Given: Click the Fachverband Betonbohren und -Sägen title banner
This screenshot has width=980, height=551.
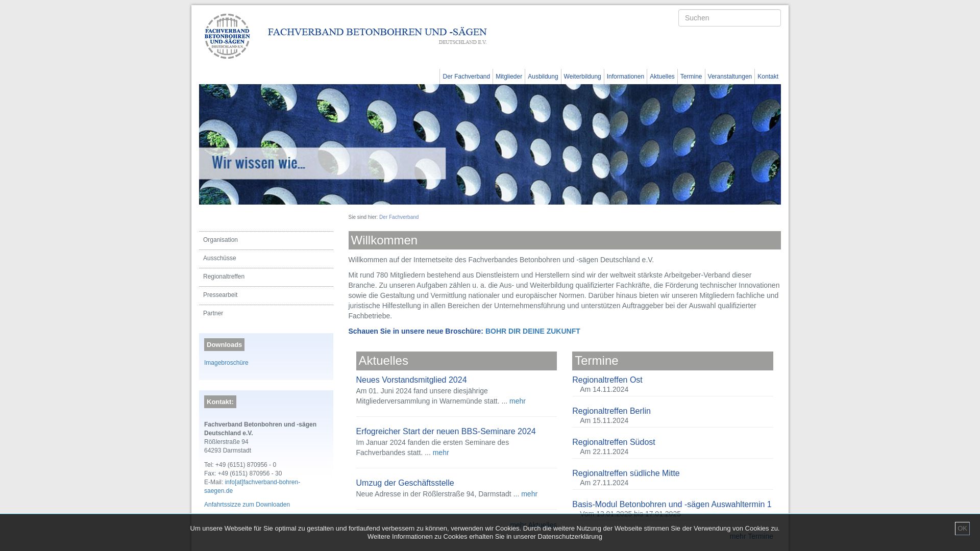Looking at the screenshot, I should [377, 36].
